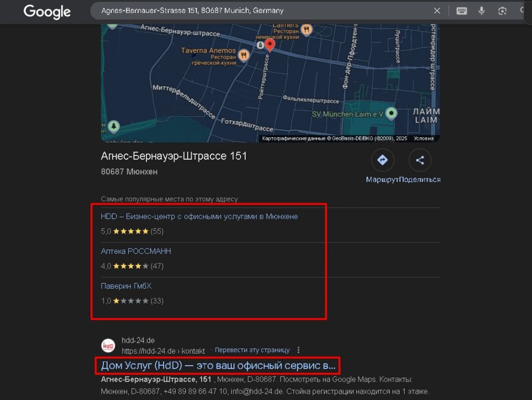Open three-dot menu for hdd-24.de result

pos(298,350)
